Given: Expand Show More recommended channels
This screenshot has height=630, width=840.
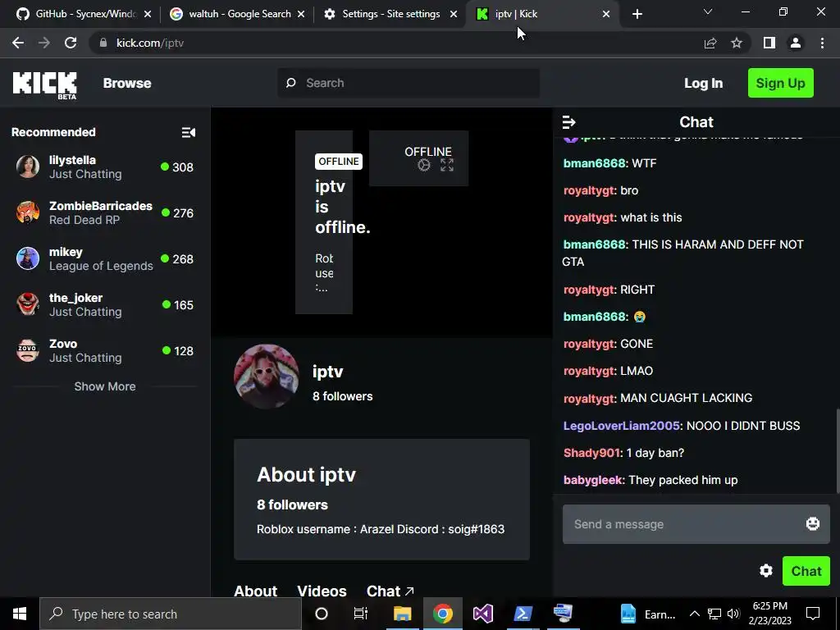Looking at the screenshot, I should [x=105, y=386].
